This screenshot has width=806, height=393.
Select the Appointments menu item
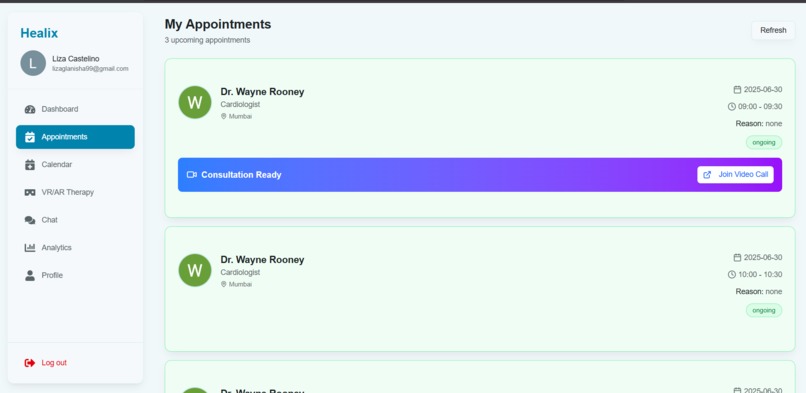(x=75, y=137)
